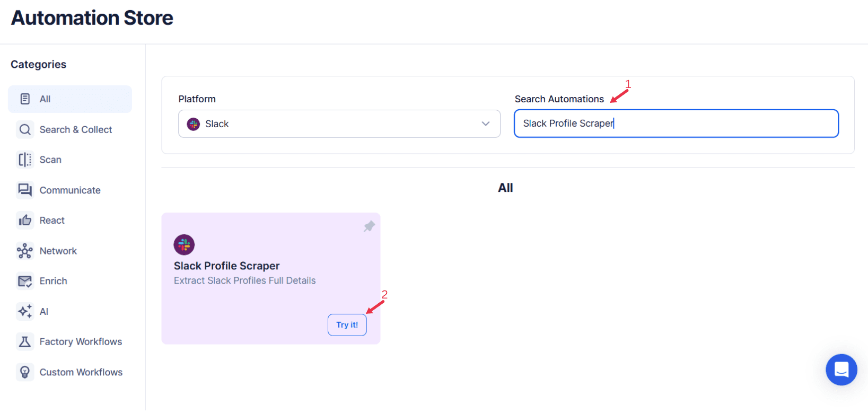
Task: Pin the Slack Profile Scraper card
Action: (369, 226)
